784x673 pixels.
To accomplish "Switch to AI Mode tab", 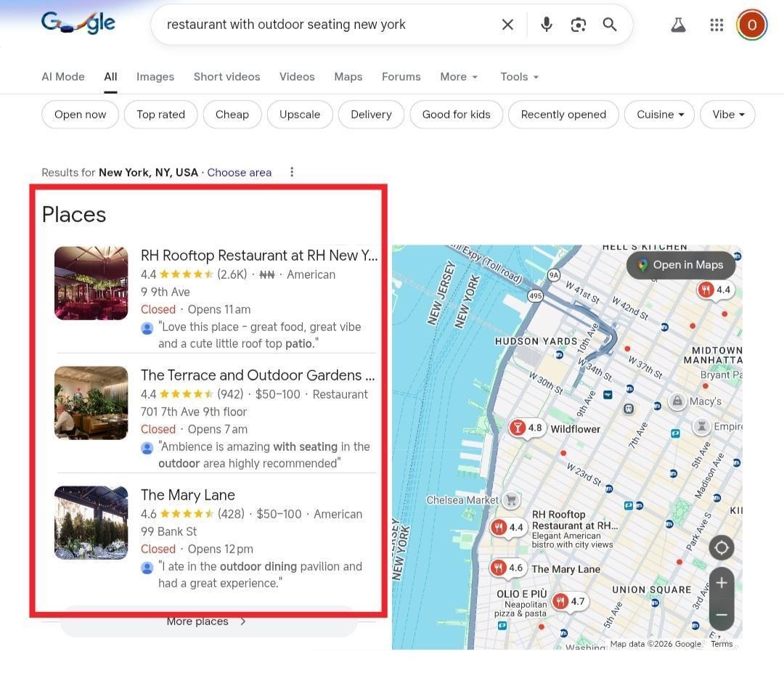I will pyautogui.click(x=63, y=76).
